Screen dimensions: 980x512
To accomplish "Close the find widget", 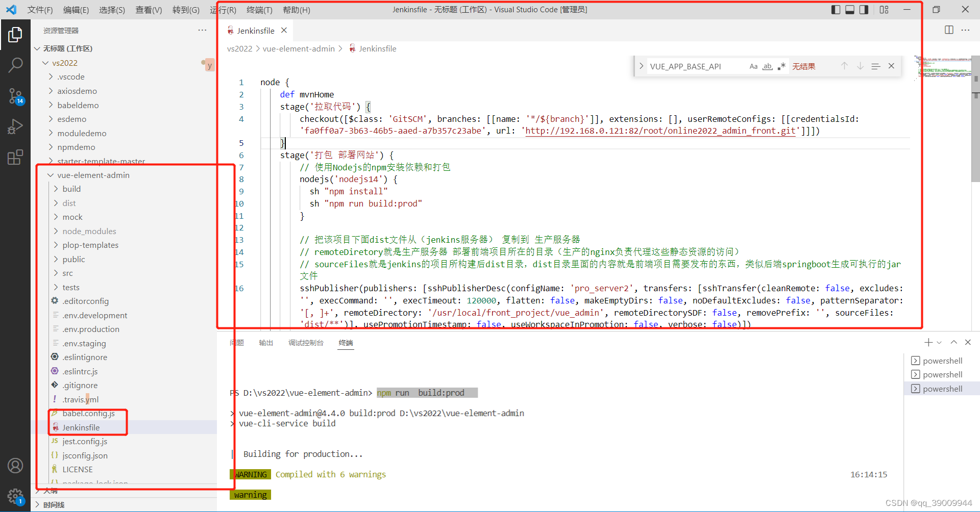I will tap(891, 66).
